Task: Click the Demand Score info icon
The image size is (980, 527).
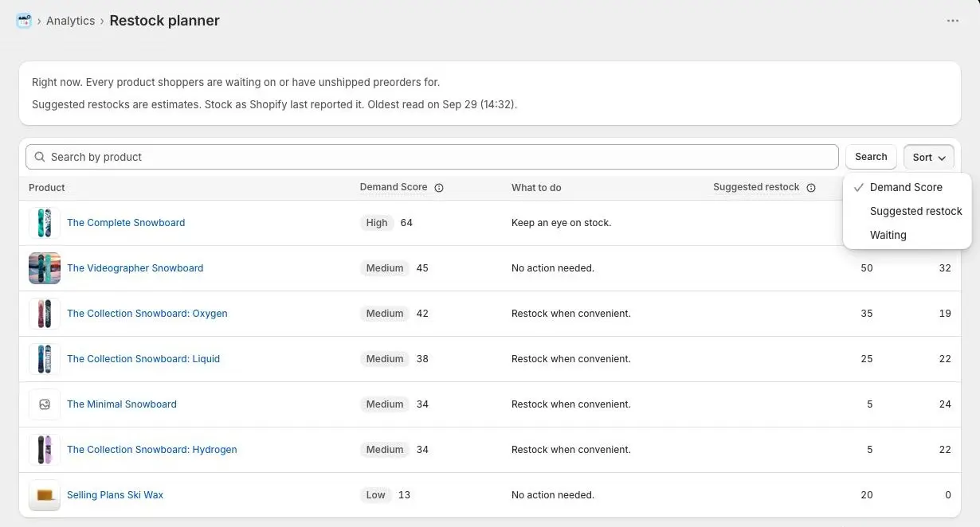Action: click(439, 188)
